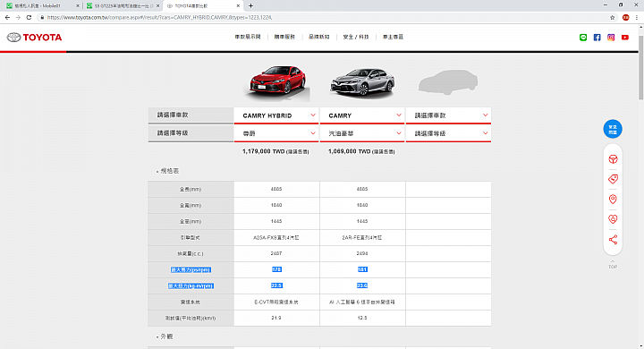644x349 pixels.
Task: Expand the exterior section header
Action: pyautogui.click(x=165, y=336)
